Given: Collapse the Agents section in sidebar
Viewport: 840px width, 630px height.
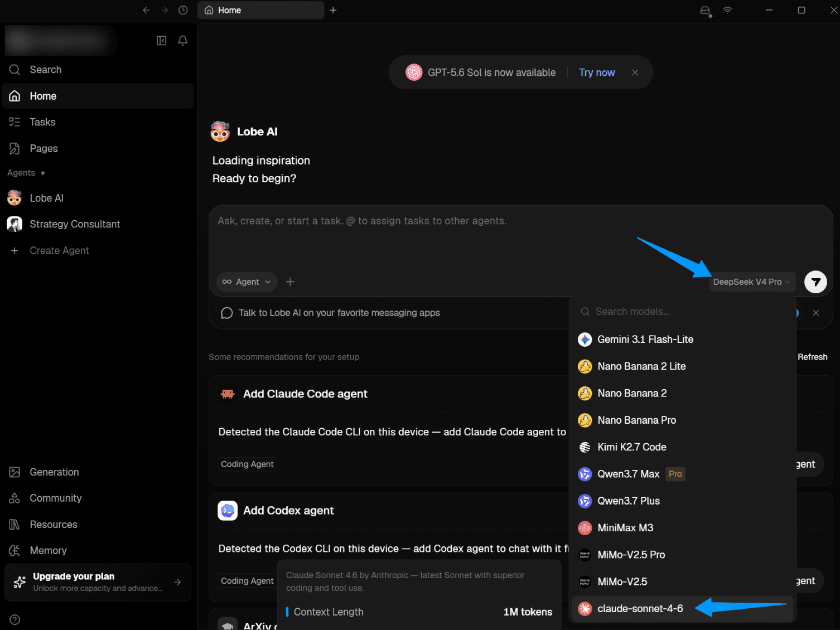Looking at the screenshot, I should 26,173.
